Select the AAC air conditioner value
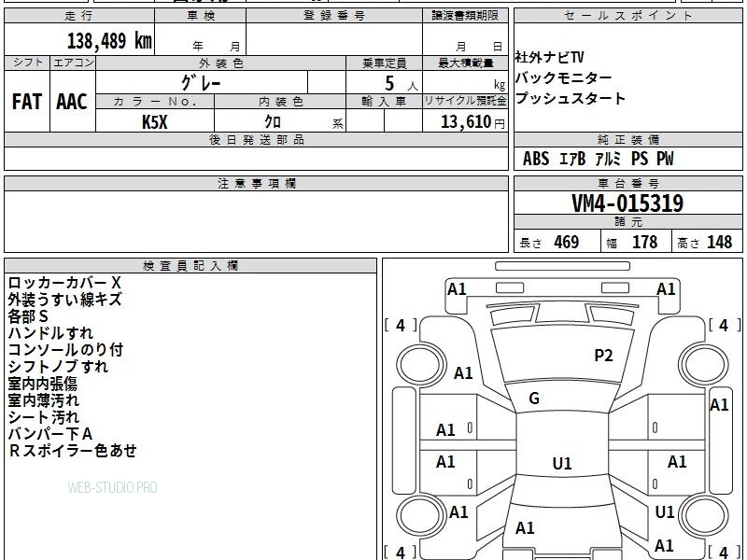 (x=72, y=102)
